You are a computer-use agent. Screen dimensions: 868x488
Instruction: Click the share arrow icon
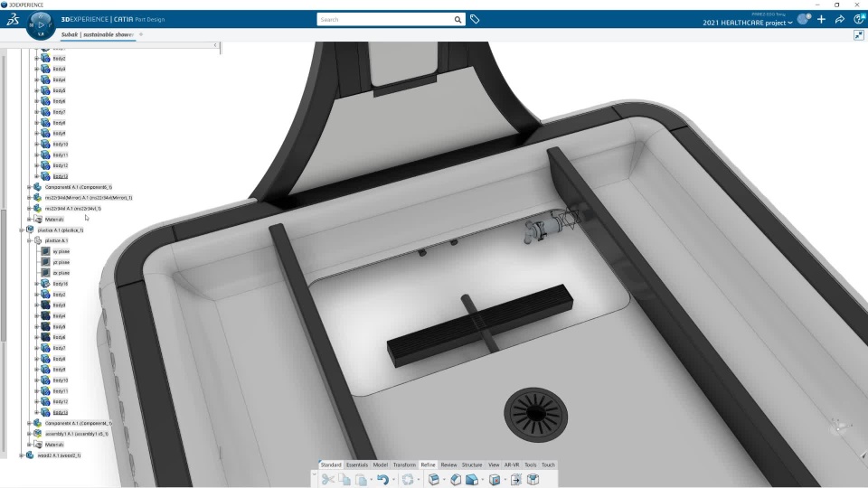click(x=840, y=19)
